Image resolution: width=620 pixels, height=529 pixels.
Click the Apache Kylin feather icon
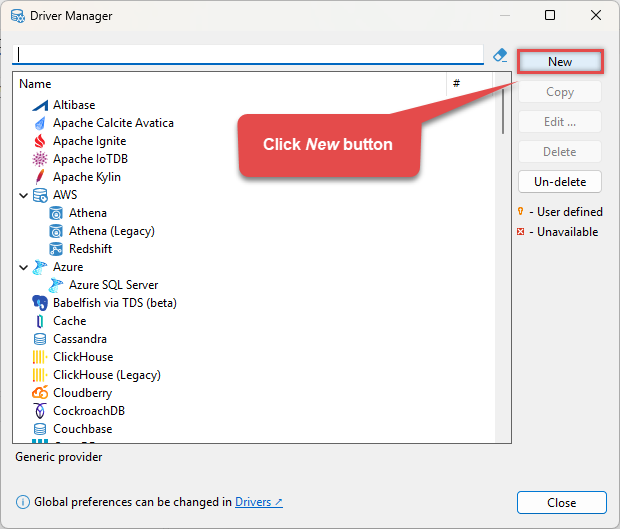click(40, 177)
